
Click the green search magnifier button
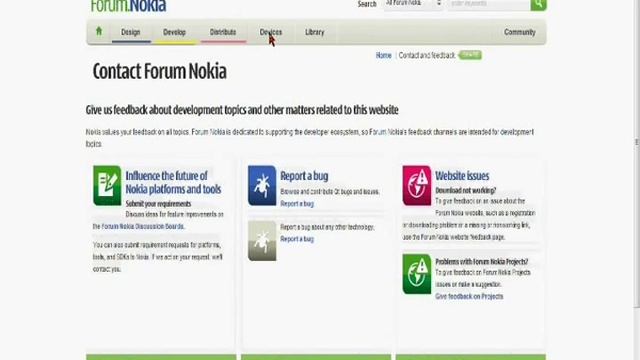click(x=538, y=4)
